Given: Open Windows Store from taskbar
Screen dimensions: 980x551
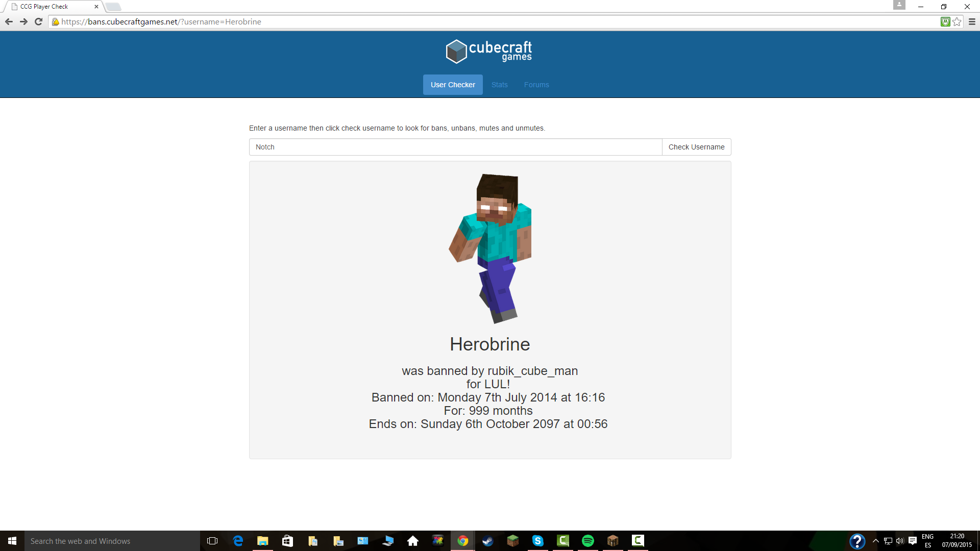Looking at the screenshot, I should (x=288, y=541).
